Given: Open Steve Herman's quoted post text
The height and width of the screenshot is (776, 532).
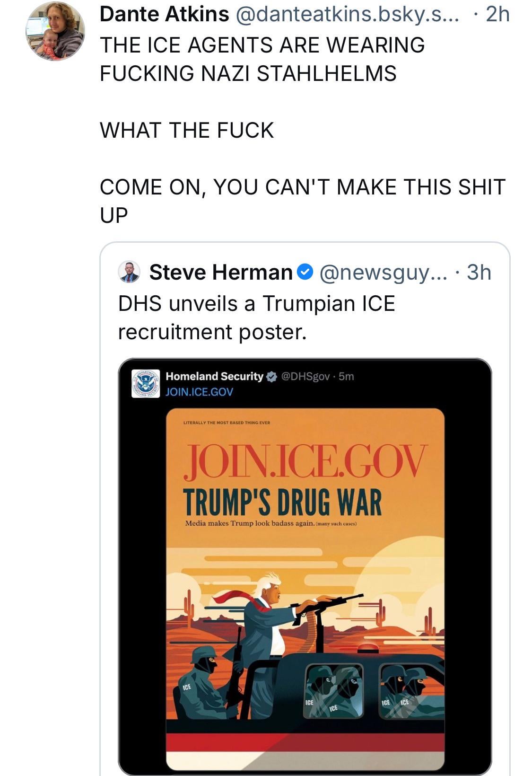Looking at the screenshot, I should 256,317.
